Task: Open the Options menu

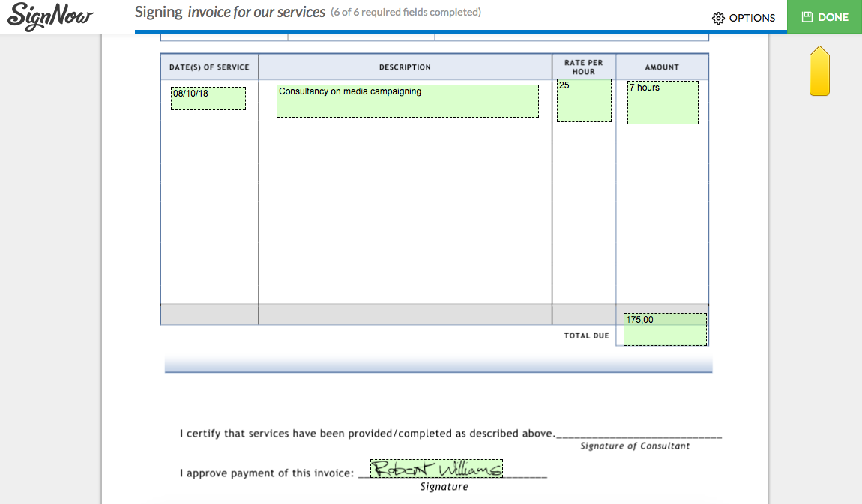Action: pyautogui.click(x=744, y=18)
